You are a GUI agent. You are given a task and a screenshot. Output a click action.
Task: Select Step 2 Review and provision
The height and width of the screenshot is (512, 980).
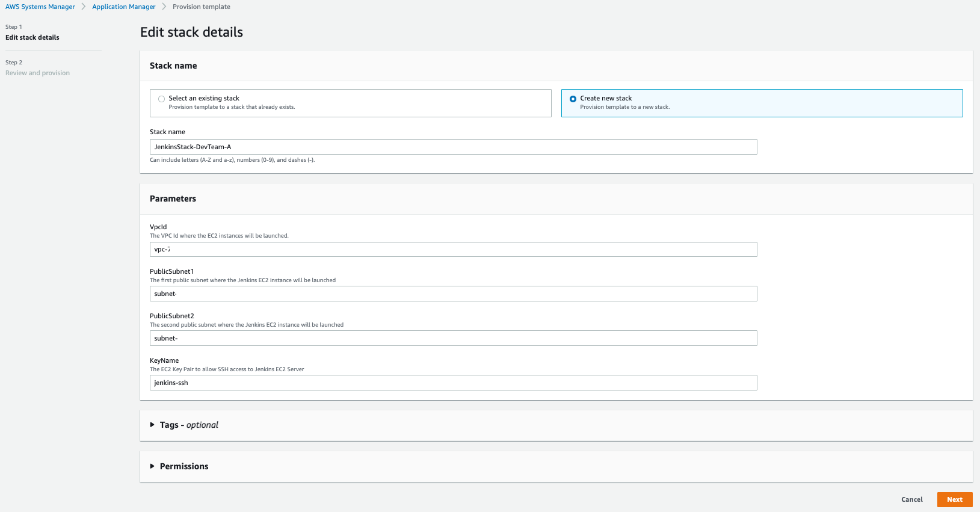[x=37, y=73]
